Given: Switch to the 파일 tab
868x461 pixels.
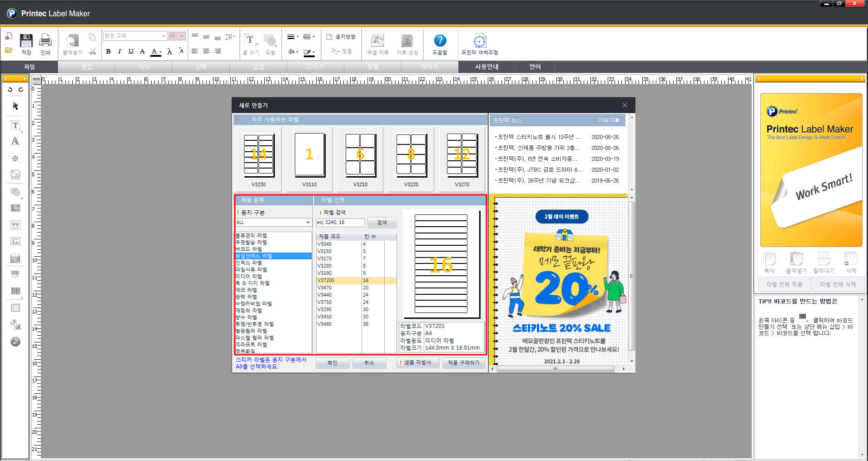Looking at the screenshot, I should [29, 67].
